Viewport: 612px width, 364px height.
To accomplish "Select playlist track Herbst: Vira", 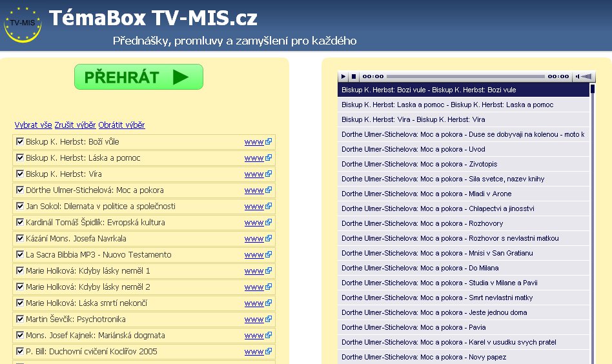I will click(464, 119).
